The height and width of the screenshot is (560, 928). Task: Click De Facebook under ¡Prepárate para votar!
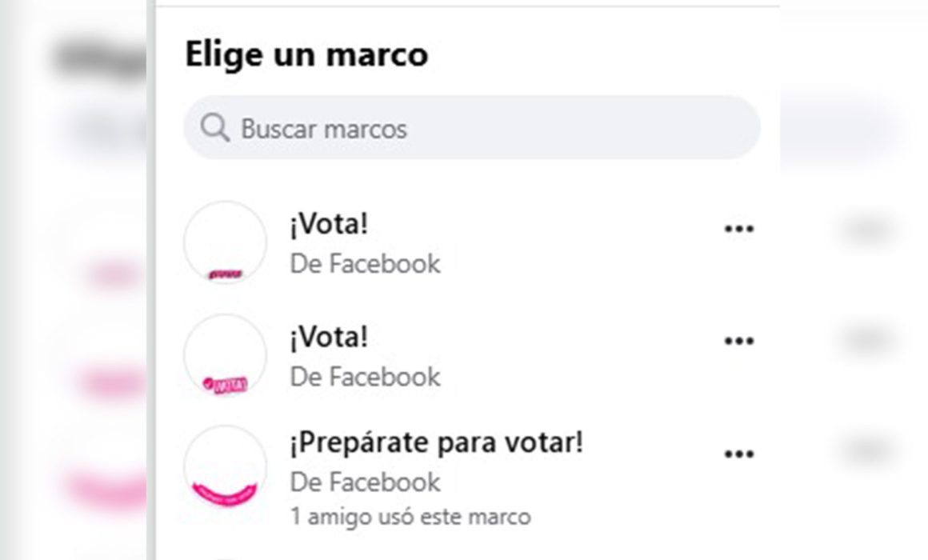click(365, 482)
